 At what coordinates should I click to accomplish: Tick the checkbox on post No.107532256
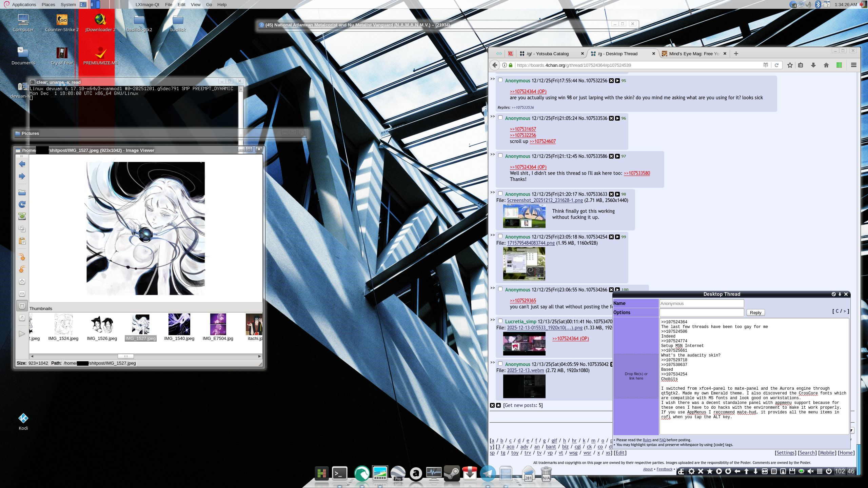500,80
